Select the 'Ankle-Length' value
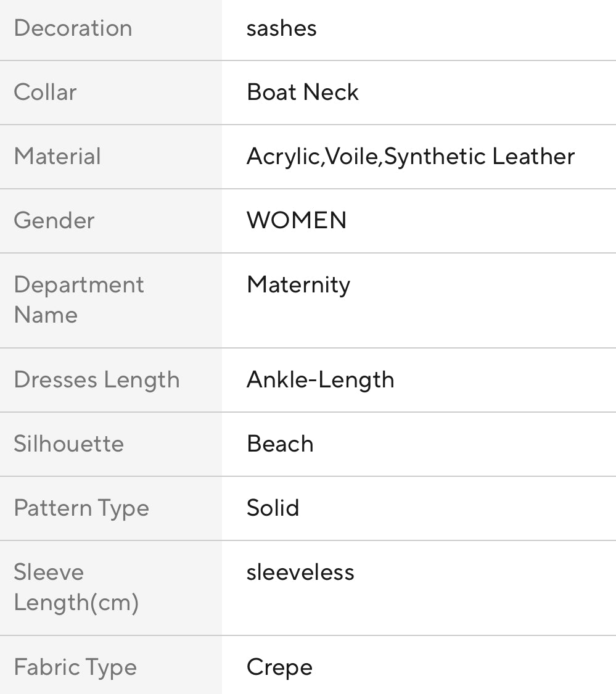Image resolution: width=616 pixels, height=694 pixels. click(x=320, y=380)
